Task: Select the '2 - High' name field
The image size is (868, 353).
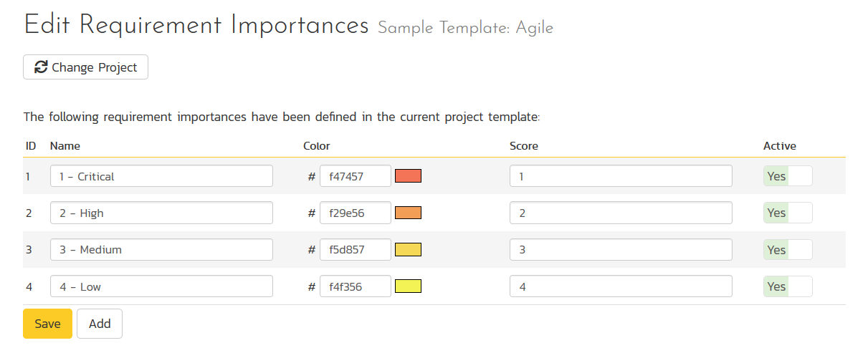Action: coord(161,213)
